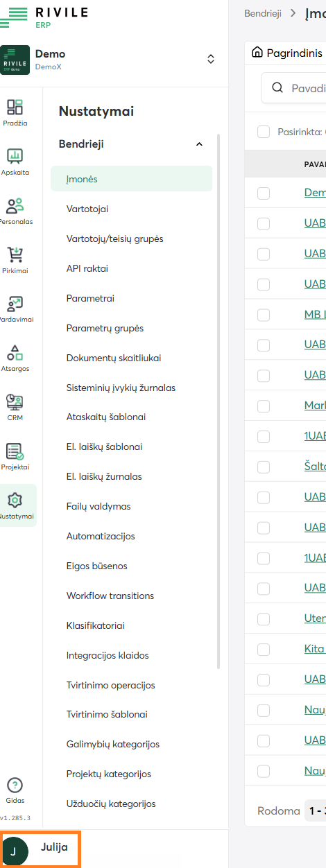Screen dimensions: 326x868
Task: Open the Demo company switcher arrows
Action: tap(212, 60)
